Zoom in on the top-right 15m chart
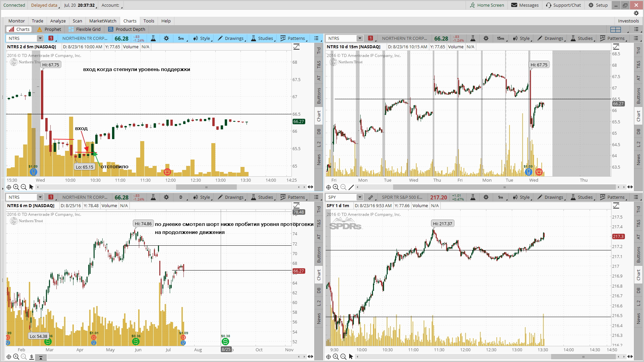Viewport: 644px width, 362px height. tap(336, 187)
